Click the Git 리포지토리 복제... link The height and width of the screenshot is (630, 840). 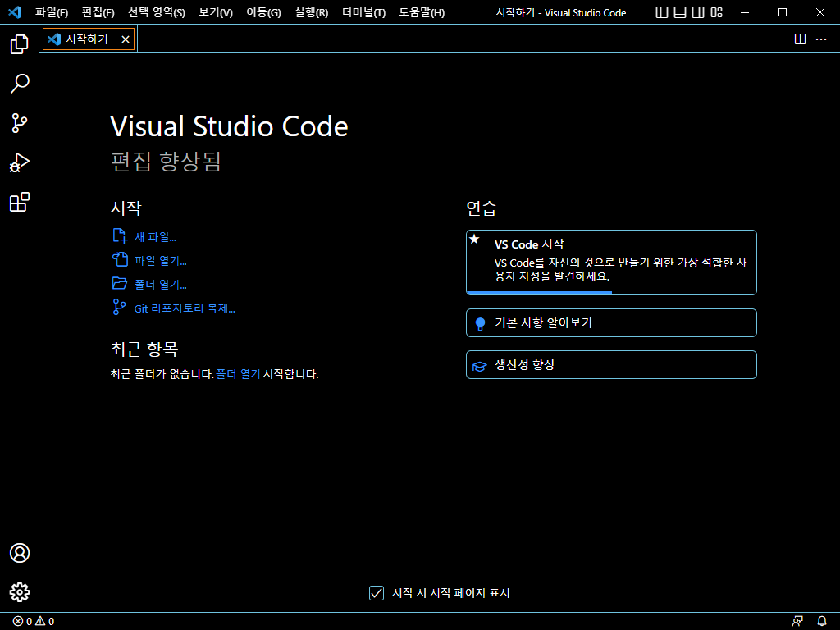point(185,308)
